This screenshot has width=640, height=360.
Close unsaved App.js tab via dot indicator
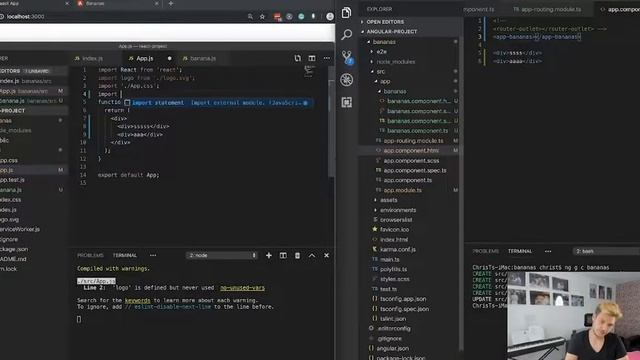tap(169, 58)
